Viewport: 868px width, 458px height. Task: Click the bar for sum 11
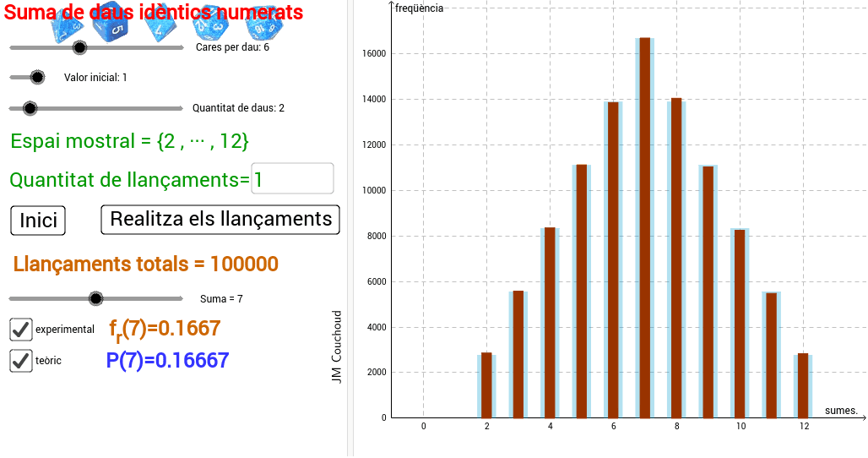772,355
